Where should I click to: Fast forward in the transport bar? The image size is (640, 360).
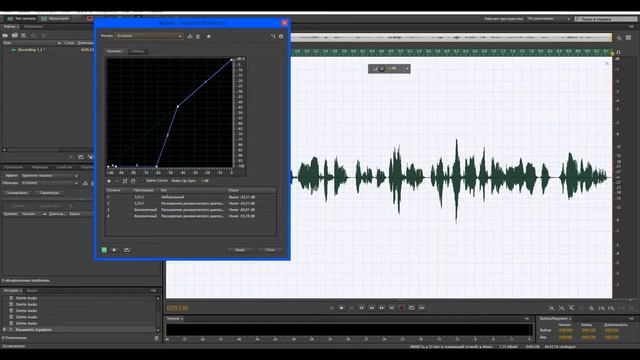point(382,308)
